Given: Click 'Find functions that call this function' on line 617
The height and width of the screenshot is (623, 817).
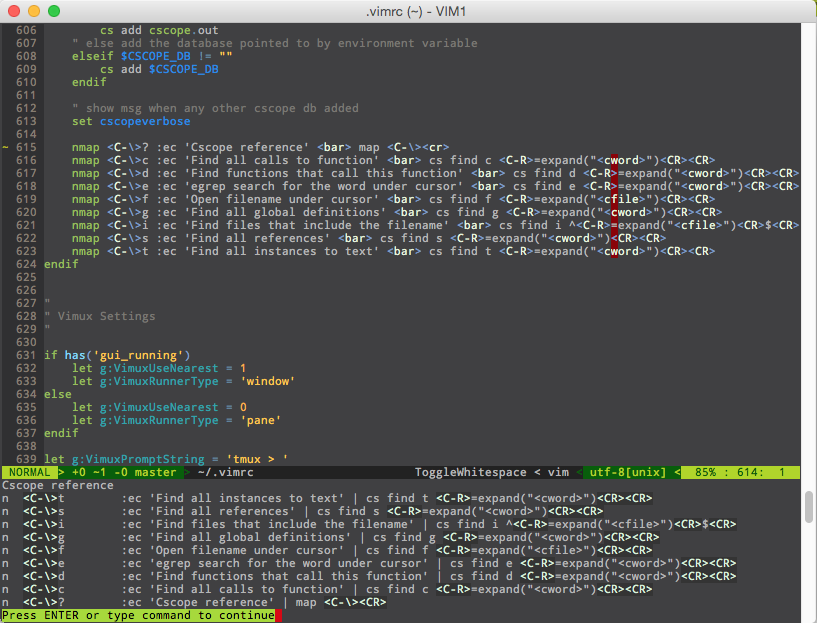Looking at the screenshot, I should click(324, 173).
